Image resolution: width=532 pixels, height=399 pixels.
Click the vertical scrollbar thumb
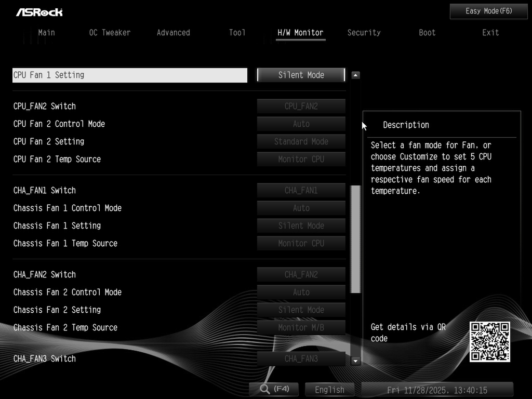[355, 239]
